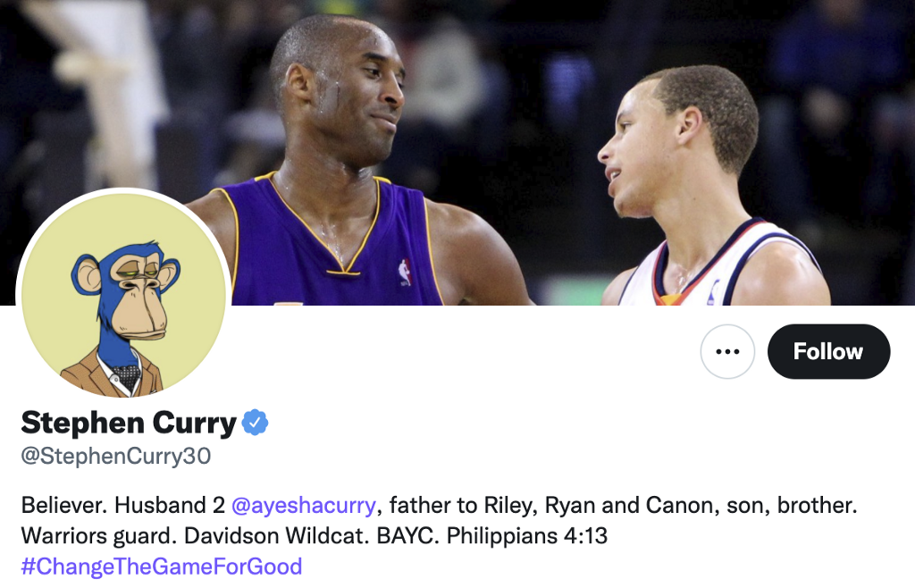Open the Bored Ape profile picture

point(123,295)
